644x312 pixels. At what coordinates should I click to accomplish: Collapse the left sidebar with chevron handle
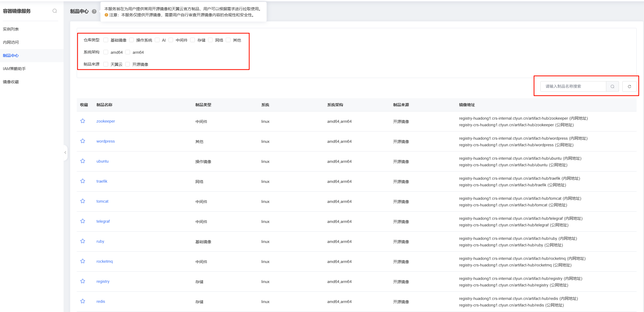(65, 153)
